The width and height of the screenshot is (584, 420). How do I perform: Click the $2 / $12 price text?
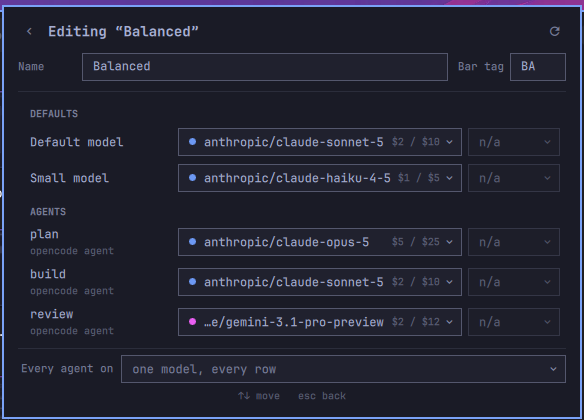[x=416, y=322]
